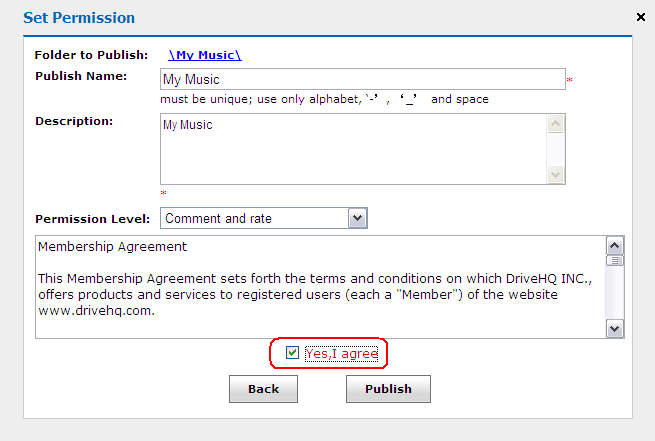655x441 pixels.
Task: Click the Publish Name text field
Action: tap(362, 79)
